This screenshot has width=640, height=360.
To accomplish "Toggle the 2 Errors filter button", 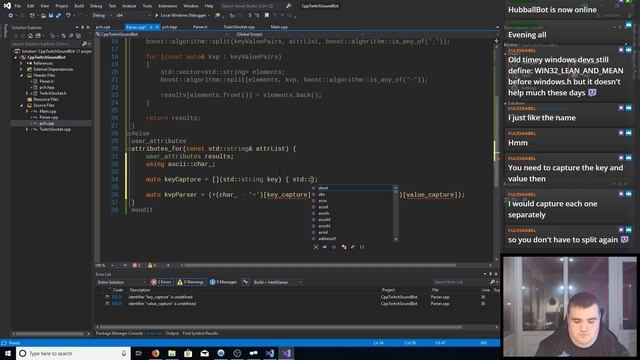I will click(162, 282).
